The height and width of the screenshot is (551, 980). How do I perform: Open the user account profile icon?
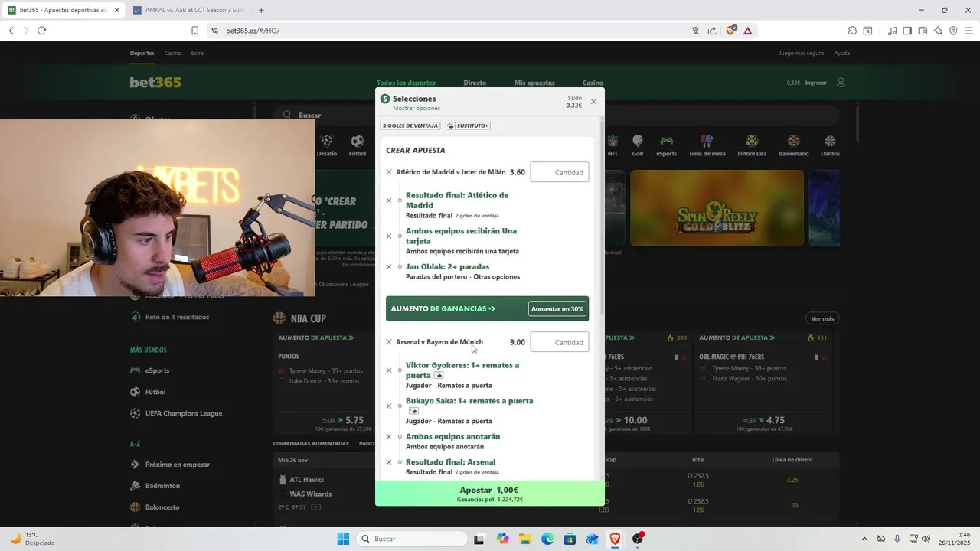point(841,83)
